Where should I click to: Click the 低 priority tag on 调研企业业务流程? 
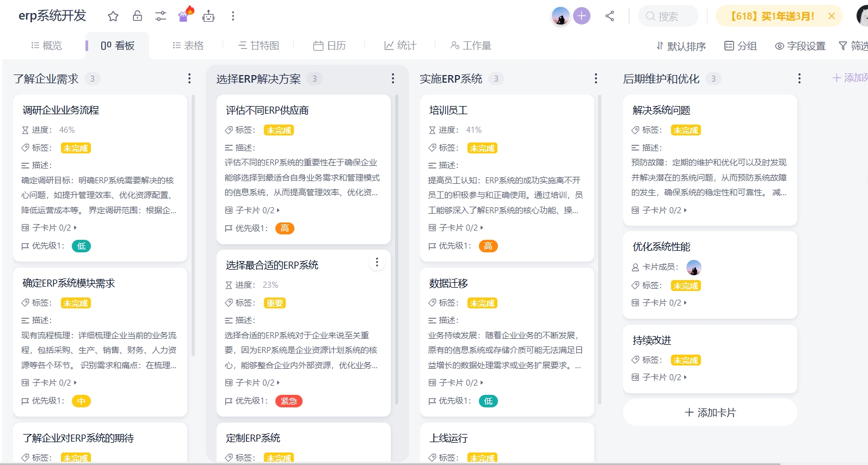click(81, 246)
